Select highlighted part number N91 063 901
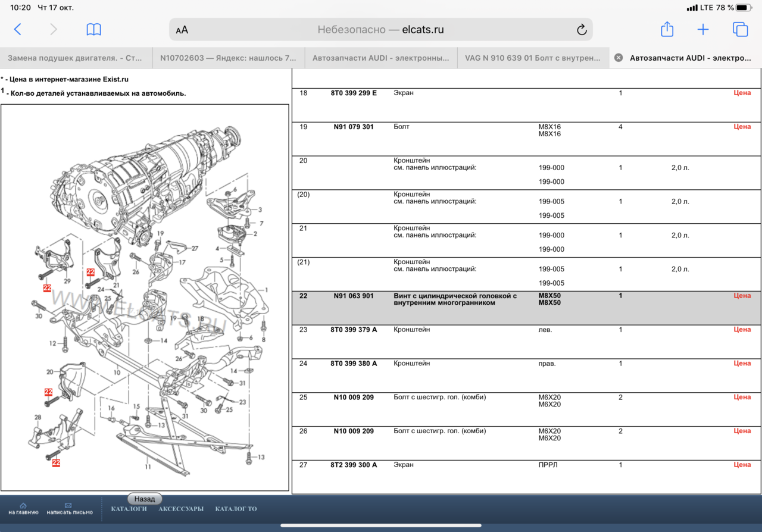The width and height of the screenshot is (762, 532). pyautogui.click(x=354, y=296)
